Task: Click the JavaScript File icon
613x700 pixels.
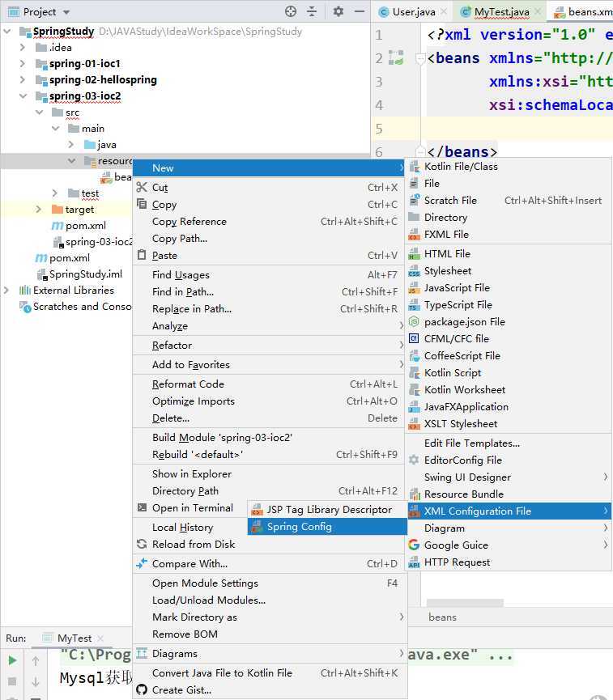Action: coord(414,288)
